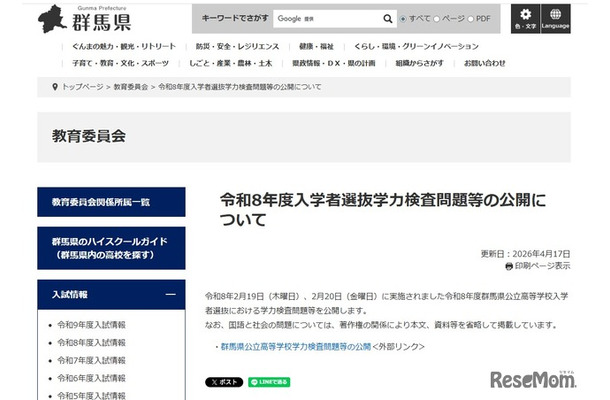The height and width of the screenshot is (400, 610).
Task: Focus the Google keyword search field
Action: [328, 19]
